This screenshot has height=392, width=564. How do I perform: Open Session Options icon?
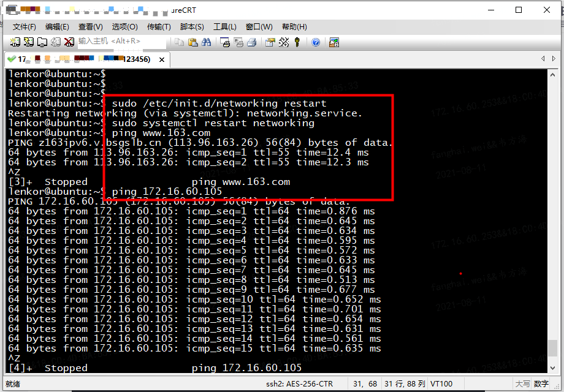(x=270, y=42)
